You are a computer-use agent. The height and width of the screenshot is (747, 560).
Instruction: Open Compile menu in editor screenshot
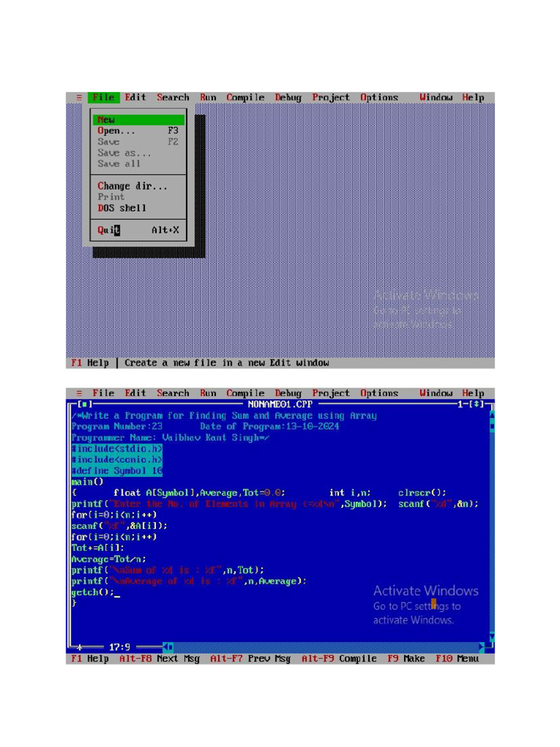coord(245,393)
